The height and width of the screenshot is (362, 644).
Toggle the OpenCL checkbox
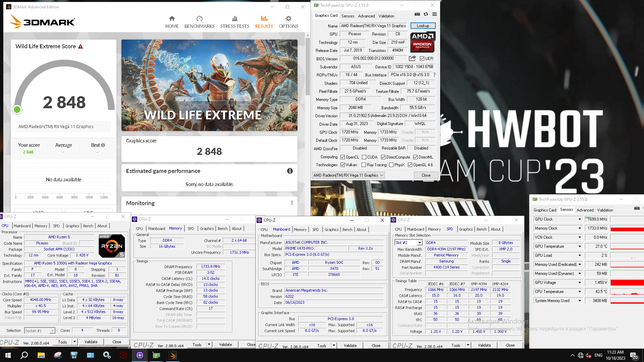point(343,157)
